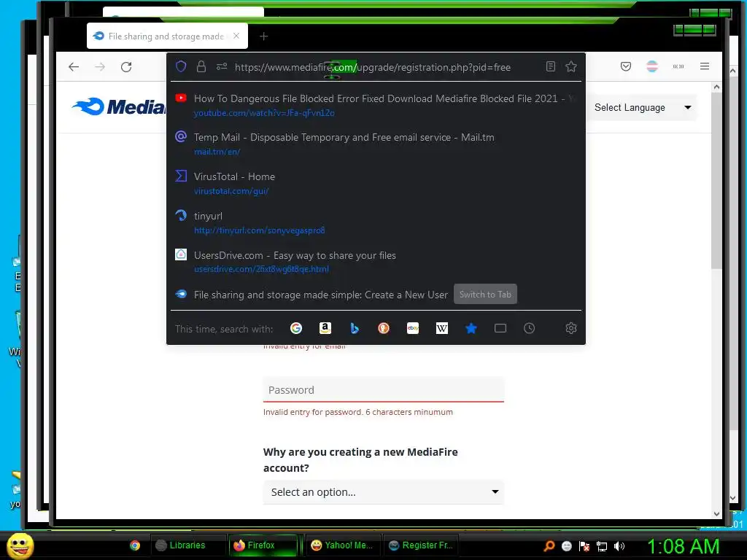Viewport: 747px width, 560px height.
Task: Search this time with DuckDuckGo
Action: (384, 328)
